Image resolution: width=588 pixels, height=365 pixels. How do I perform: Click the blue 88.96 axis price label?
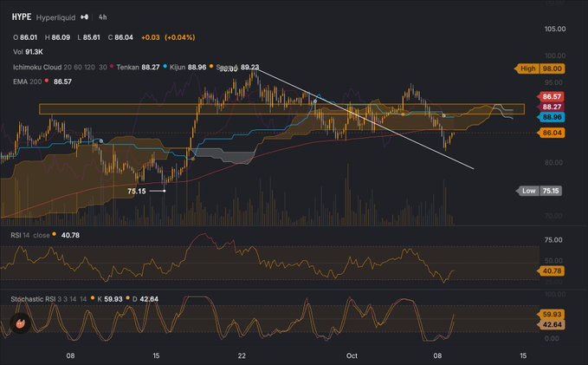coord(552,117)
